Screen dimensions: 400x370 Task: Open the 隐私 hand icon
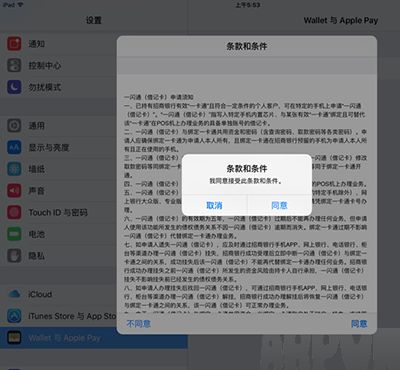(14, 256)
